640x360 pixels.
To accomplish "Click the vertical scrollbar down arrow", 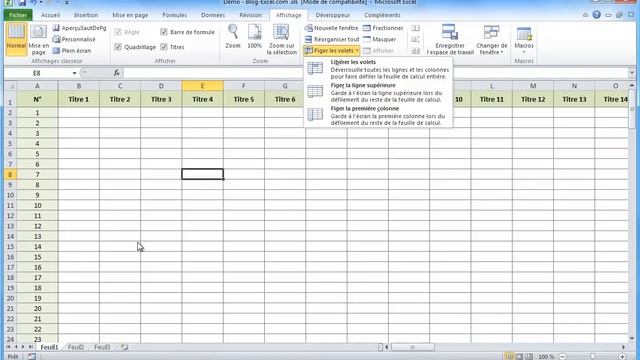I will [632, 338].
